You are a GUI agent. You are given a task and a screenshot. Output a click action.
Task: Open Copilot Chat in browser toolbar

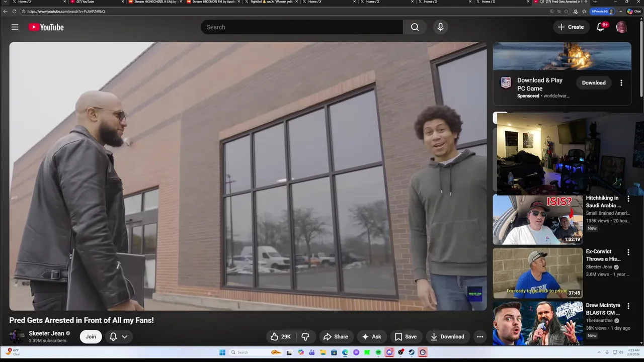pyautogui.click(x=633, y=11)
